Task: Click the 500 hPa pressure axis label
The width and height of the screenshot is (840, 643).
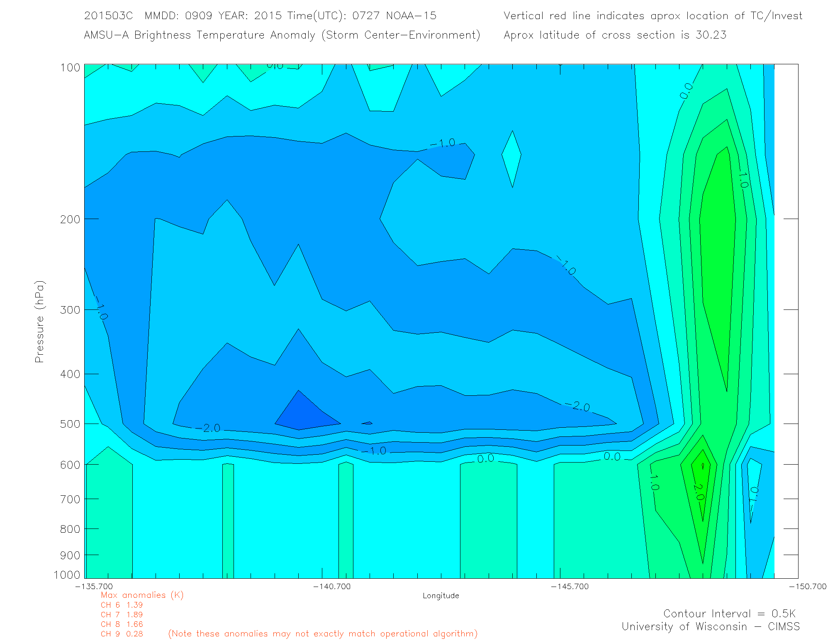Action: (x=70, y=424)
